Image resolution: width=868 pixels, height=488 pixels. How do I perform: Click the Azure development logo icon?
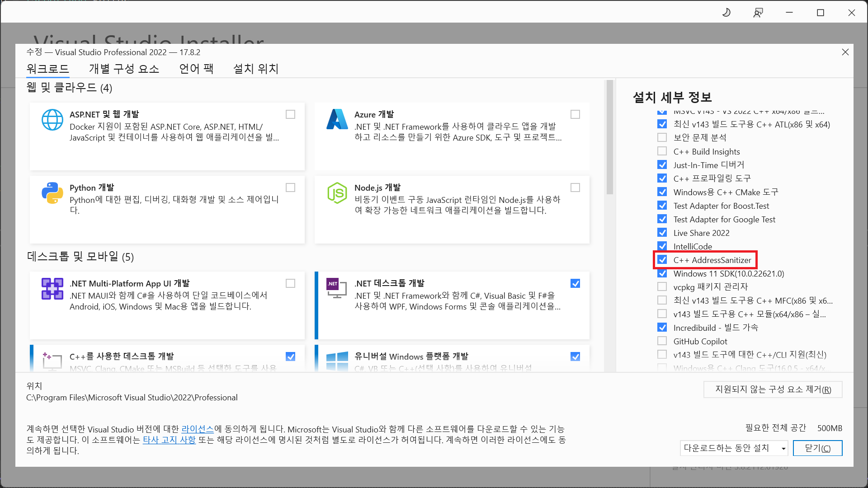(x=337, y=120)
